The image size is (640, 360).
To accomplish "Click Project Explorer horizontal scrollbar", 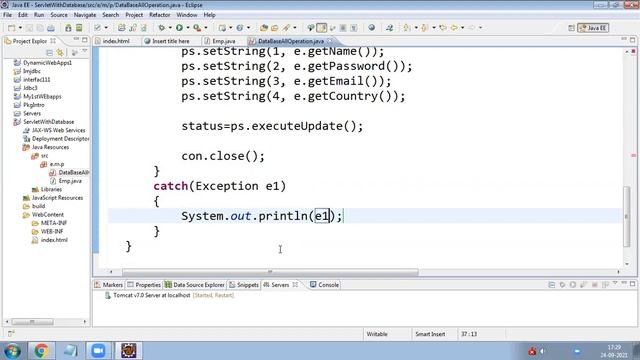I will pyautogui.click(x=32, y=322).
